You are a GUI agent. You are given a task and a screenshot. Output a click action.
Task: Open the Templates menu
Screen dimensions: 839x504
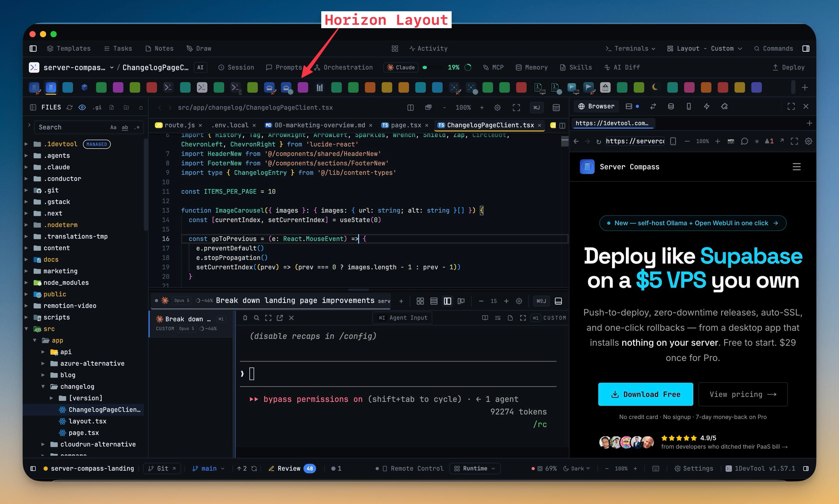pos(69,49)
